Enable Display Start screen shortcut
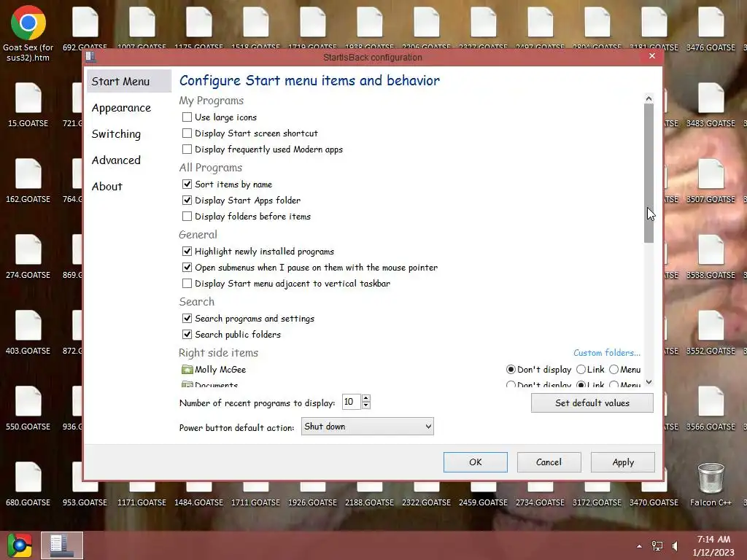 tap(187, 133)
